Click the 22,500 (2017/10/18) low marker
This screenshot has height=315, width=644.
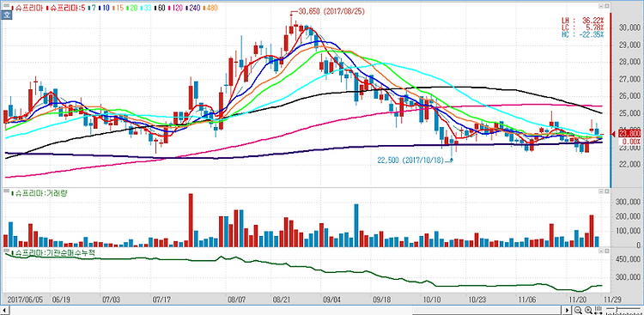[x=411, y=161]
